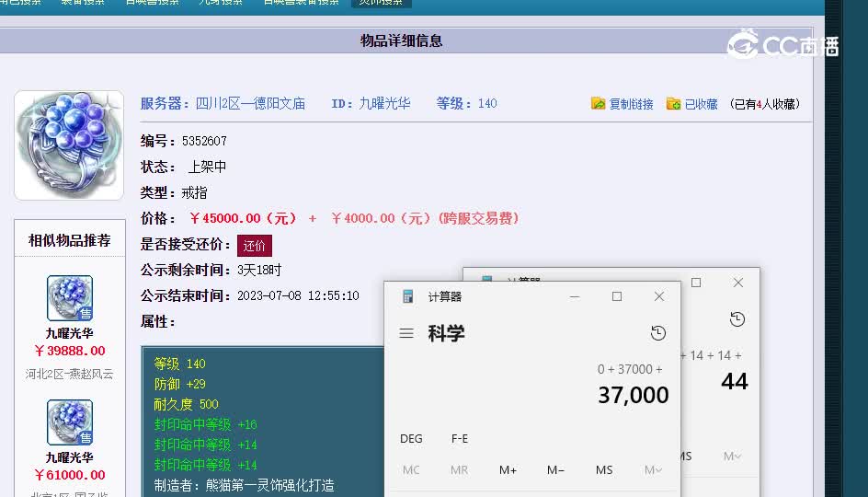Click the calculator app icon in title bar
Viewport: 868px width, 497px height.
(x=408, y=296)
